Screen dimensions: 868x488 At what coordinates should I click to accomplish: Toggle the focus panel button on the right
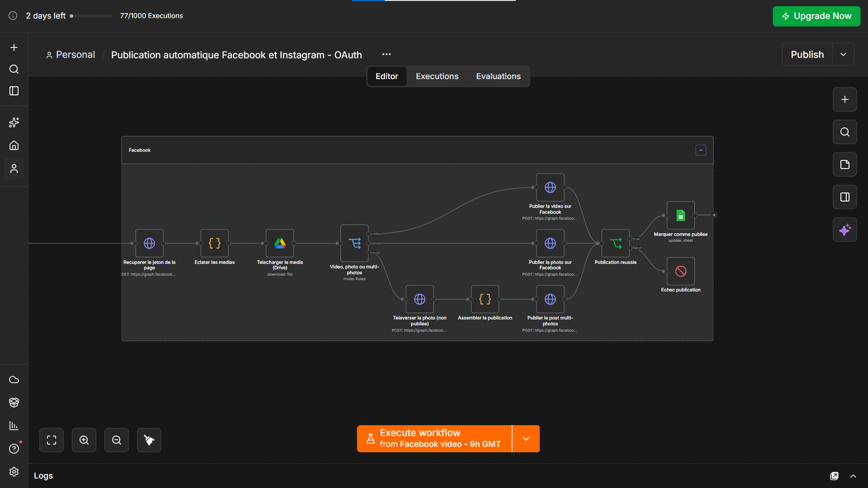coord(845,197)
